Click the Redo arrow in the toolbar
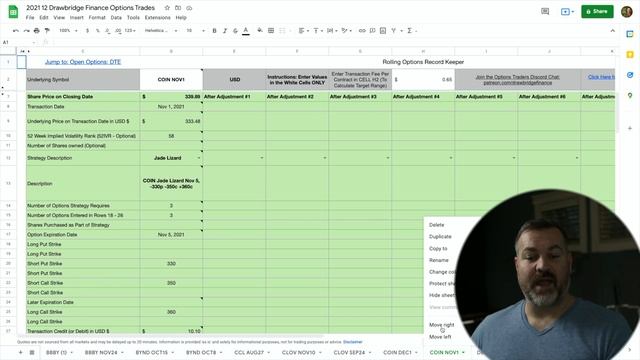The image size is (640, 360). [26, 31]
